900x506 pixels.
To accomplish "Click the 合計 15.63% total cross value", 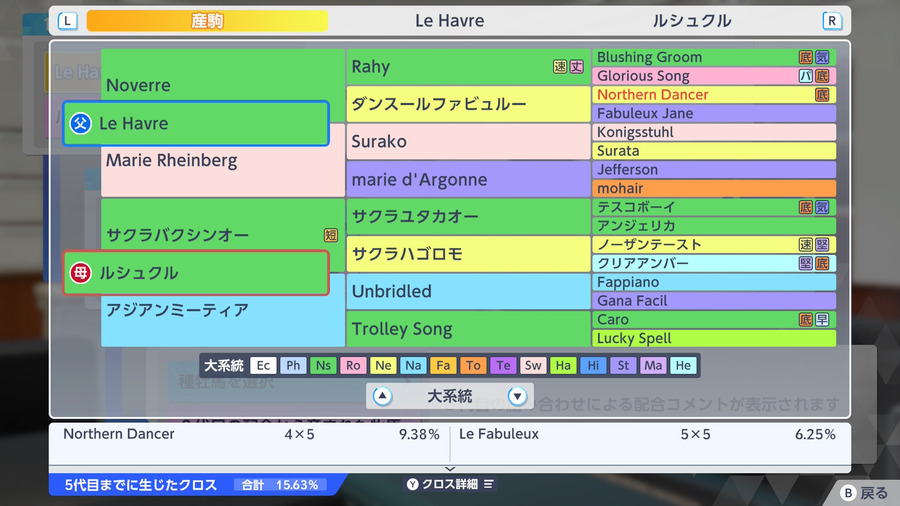I will point(280,485).
